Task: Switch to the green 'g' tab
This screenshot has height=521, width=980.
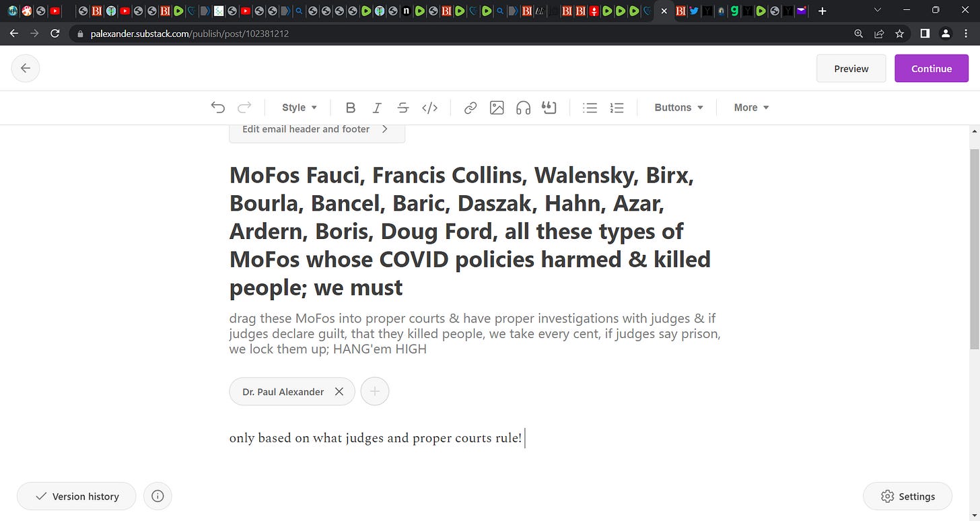Action: 734,11
